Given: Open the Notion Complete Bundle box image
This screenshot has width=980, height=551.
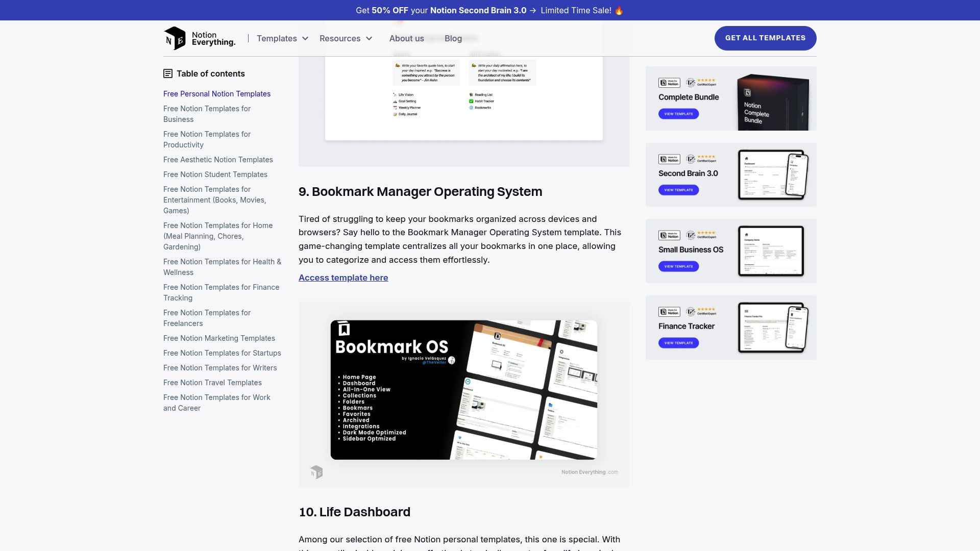Looking at the screenshot, I should [x=773, y=102].
